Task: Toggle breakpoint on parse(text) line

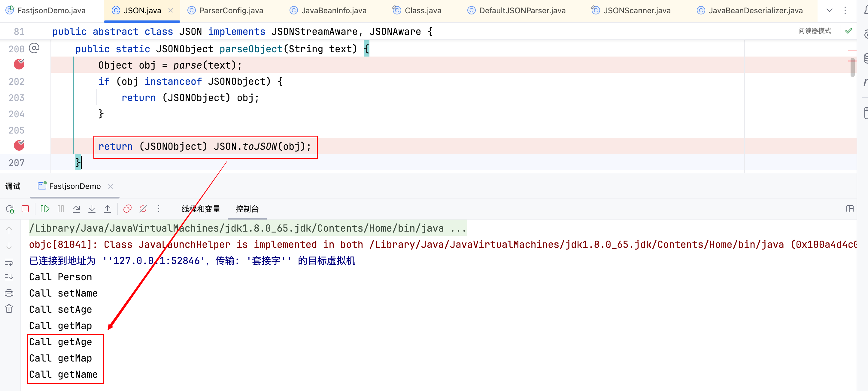Action: (x=19, y=64)
